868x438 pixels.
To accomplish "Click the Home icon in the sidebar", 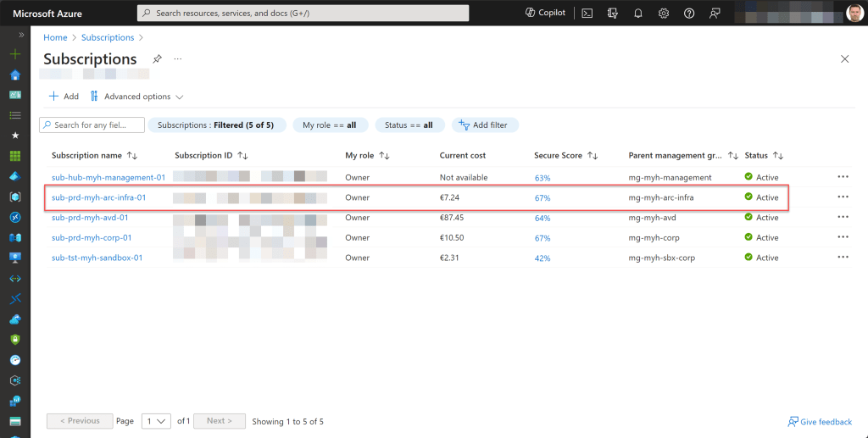I will point(14,75).
